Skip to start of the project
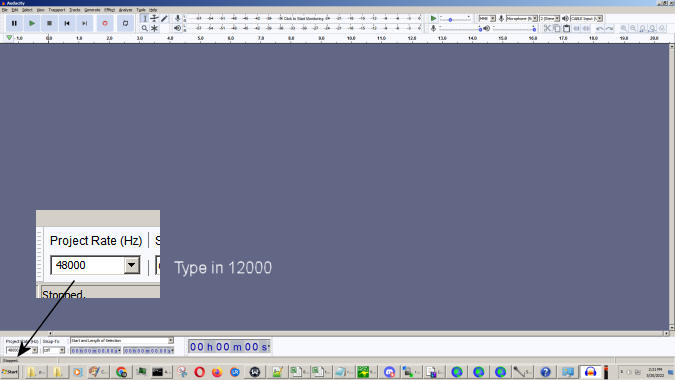The image size is (675, 380). 67,23
